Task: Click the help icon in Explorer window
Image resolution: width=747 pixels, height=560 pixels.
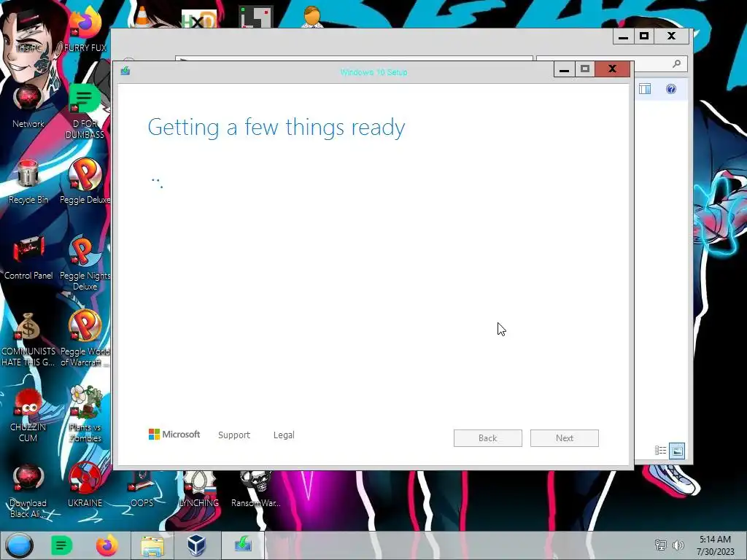Action: (671, 89)
